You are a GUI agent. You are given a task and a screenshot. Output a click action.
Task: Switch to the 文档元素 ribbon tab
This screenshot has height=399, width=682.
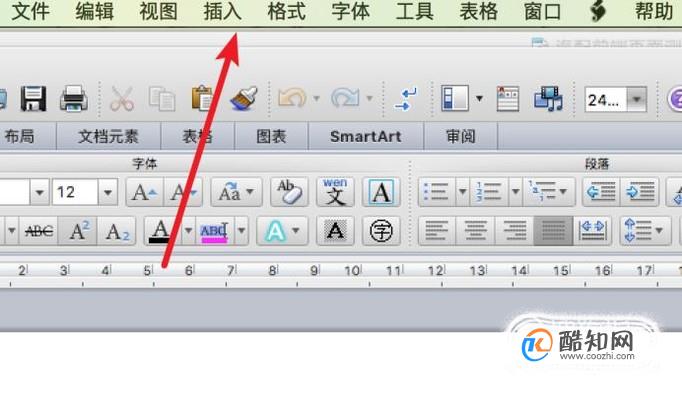pyautogui.click(x=108, y=136)
